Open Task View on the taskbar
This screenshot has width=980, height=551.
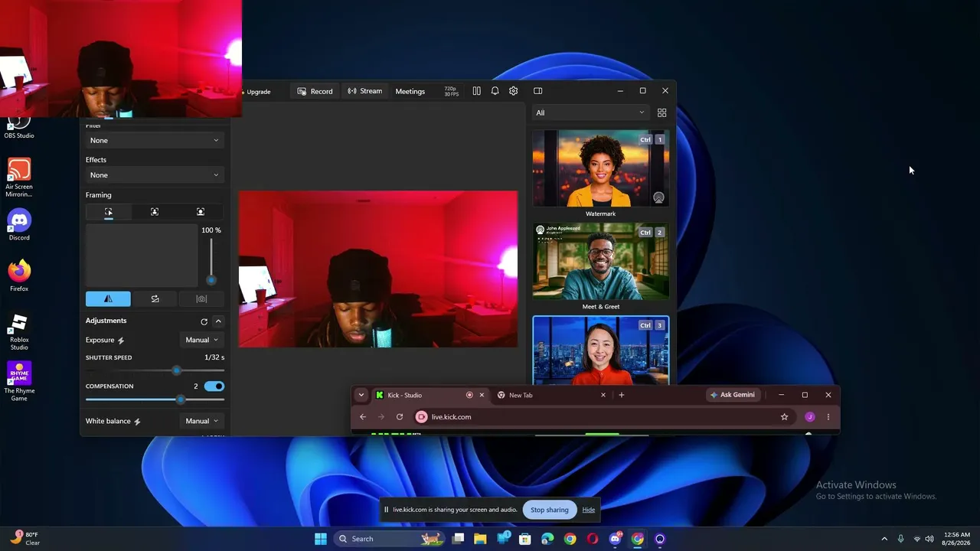[458, 539]
